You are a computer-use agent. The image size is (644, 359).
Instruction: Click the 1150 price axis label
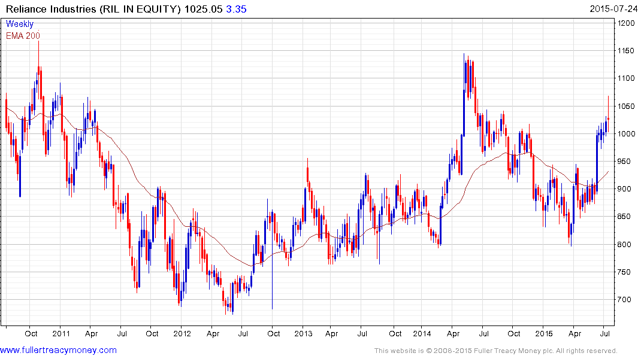point(627,51)
